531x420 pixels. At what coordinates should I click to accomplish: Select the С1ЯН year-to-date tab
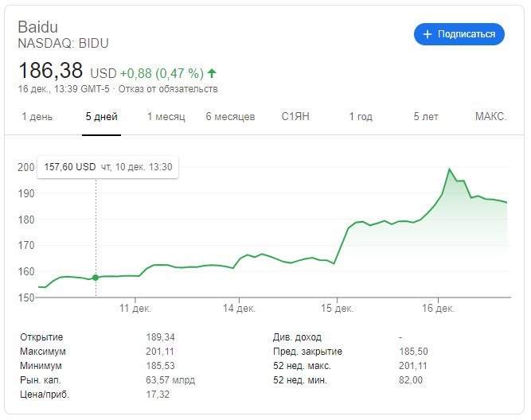coord(295,116)
